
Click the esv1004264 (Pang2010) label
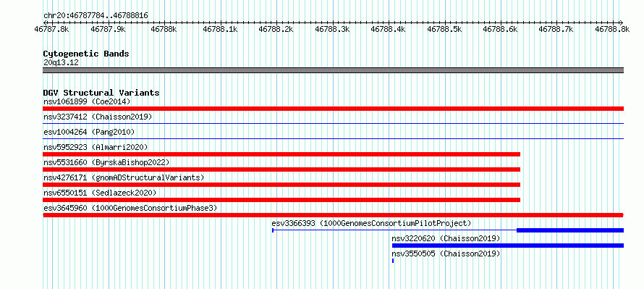(89, 132)
